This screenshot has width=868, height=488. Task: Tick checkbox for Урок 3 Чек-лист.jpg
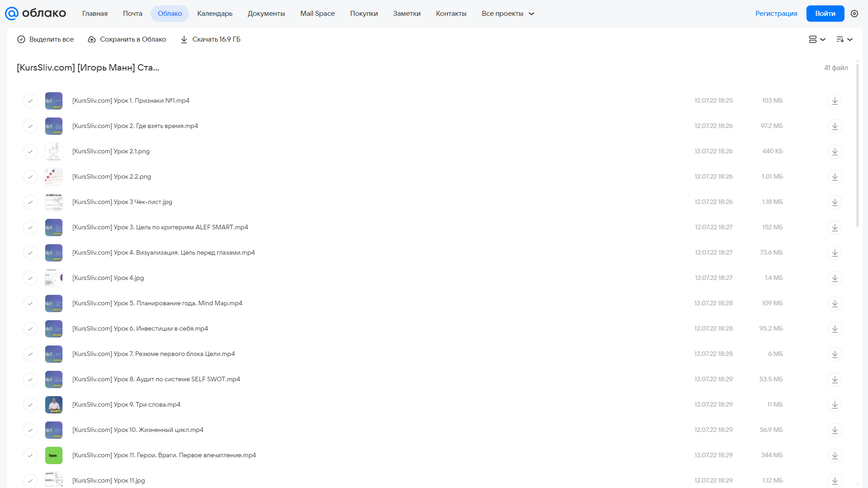click(30, 202)
